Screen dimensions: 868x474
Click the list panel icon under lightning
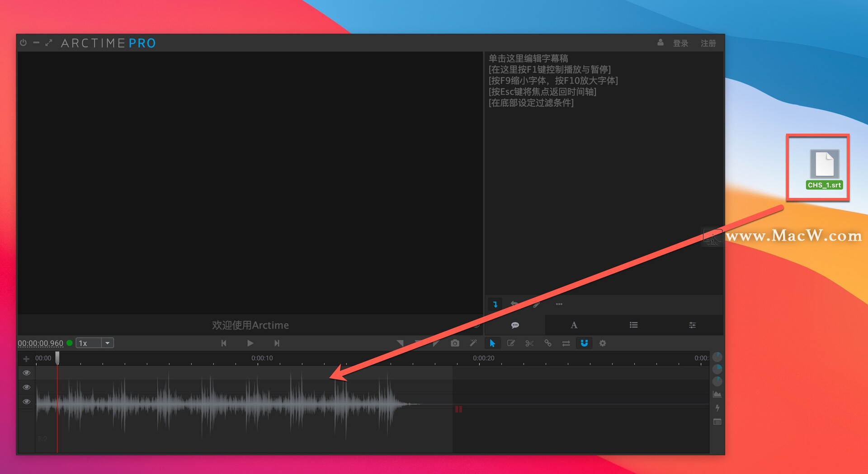tap(717, 422)
